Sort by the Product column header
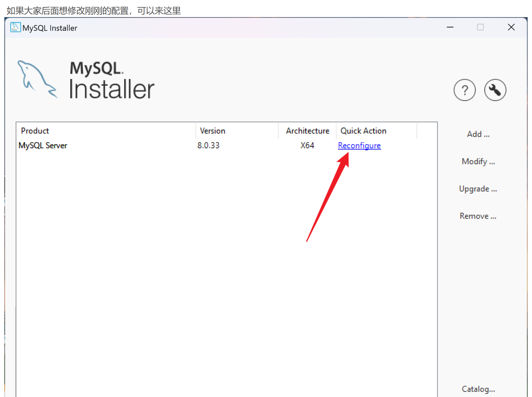This screenshot has width=532, height=397. pyautogui.click(x=106, y=131)
